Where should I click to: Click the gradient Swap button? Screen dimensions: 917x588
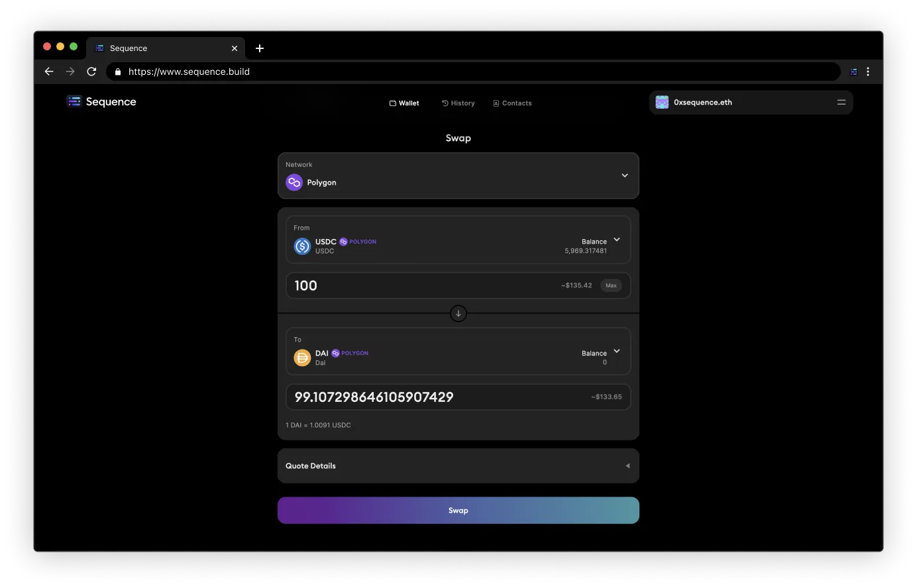pos(458,511)
